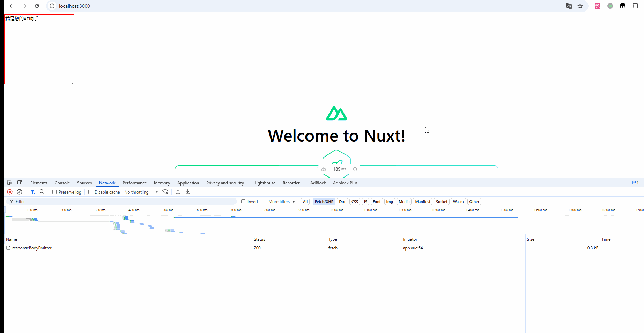Toggle the All request type filter

pyautogui.click(x=305, y=202)
